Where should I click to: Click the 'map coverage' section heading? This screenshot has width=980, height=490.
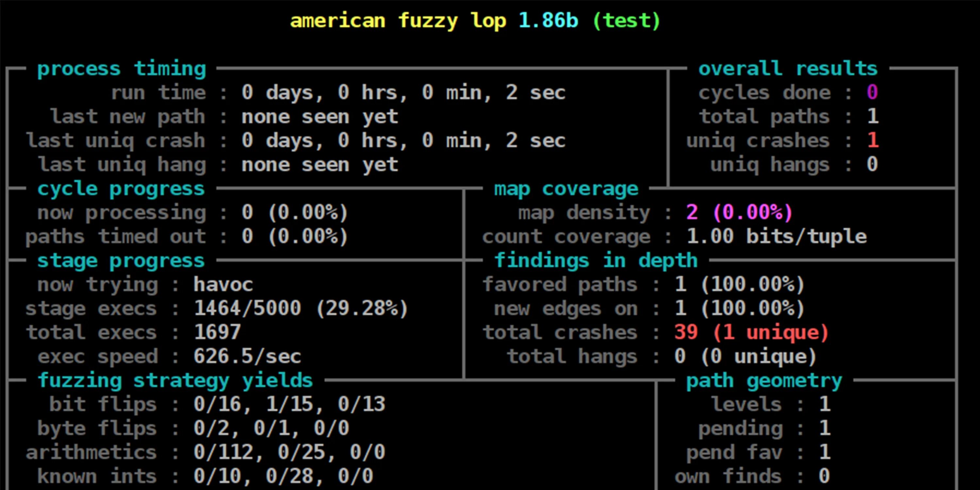(x=566, y=189)
